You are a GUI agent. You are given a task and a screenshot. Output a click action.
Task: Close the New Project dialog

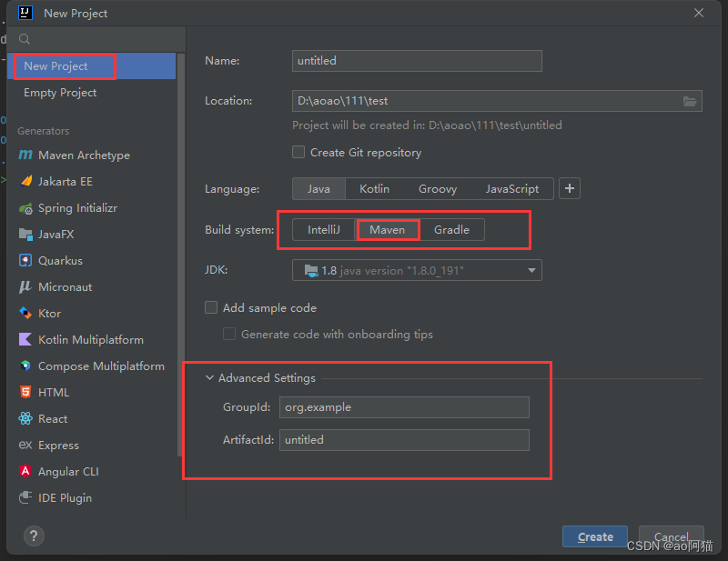tap(699, 13)
